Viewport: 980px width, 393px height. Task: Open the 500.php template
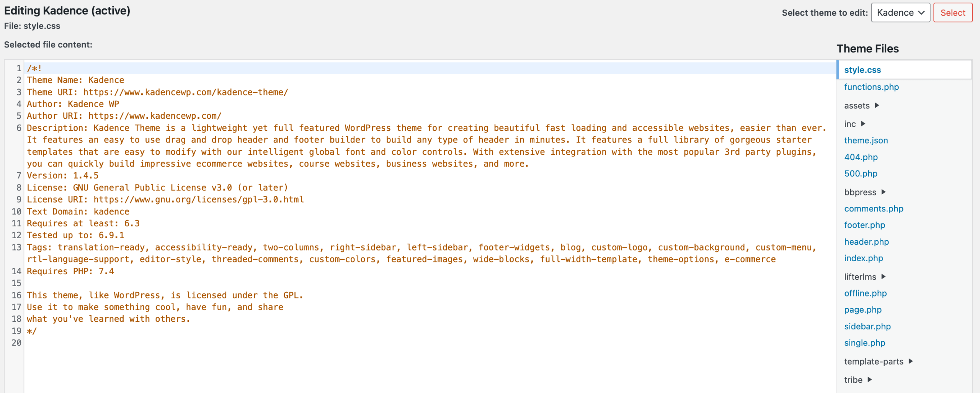point(861,174)
